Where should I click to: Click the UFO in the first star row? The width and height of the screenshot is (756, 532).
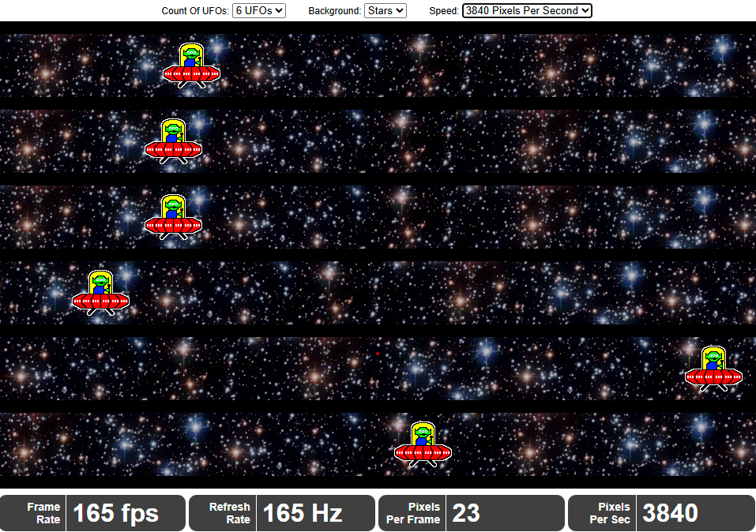(x=191, y=66)
